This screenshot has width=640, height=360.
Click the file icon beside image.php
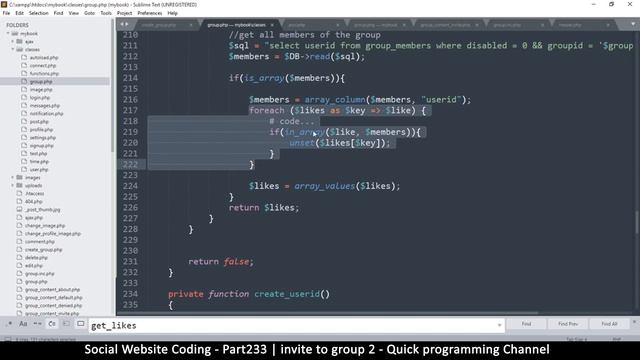24,89
